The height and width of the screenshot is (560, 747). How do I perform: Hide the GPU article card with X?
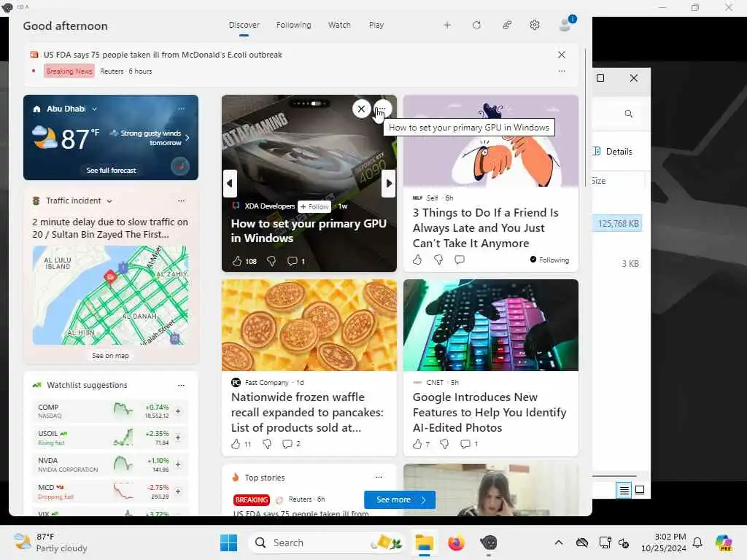tap(361, 109)
